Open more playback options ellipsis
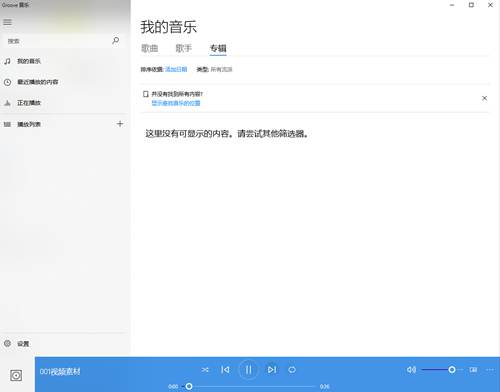This screenshot has width=500, height=392. (x=490, y=370)
